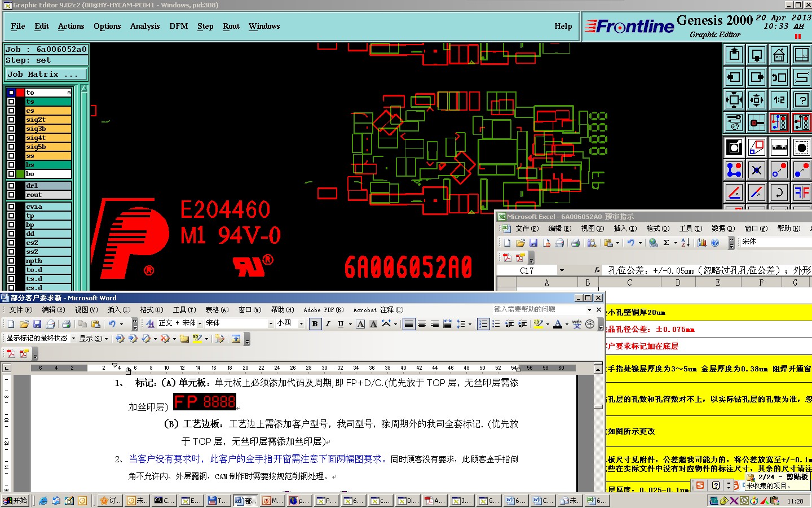Open Analysis menu in Genesis
This screenshot has width=812, height=508.
click(x=145, y=26)
